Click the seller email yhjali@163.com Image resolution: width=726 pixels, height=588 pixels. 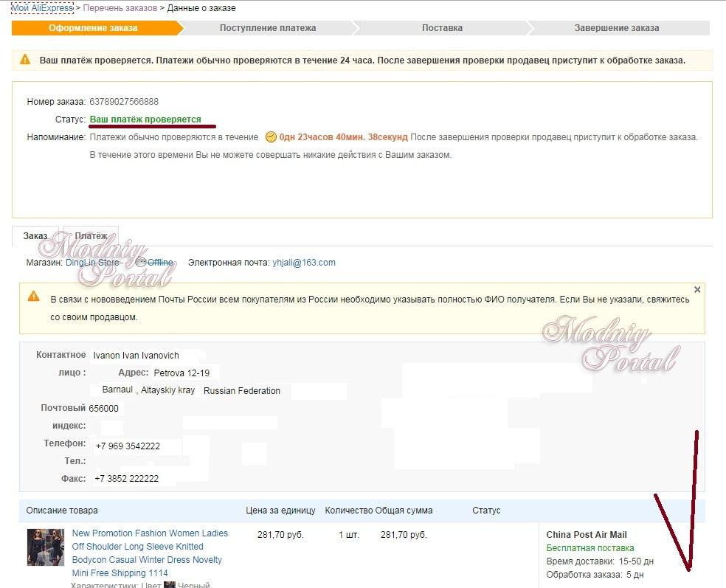tap(304, 263)
